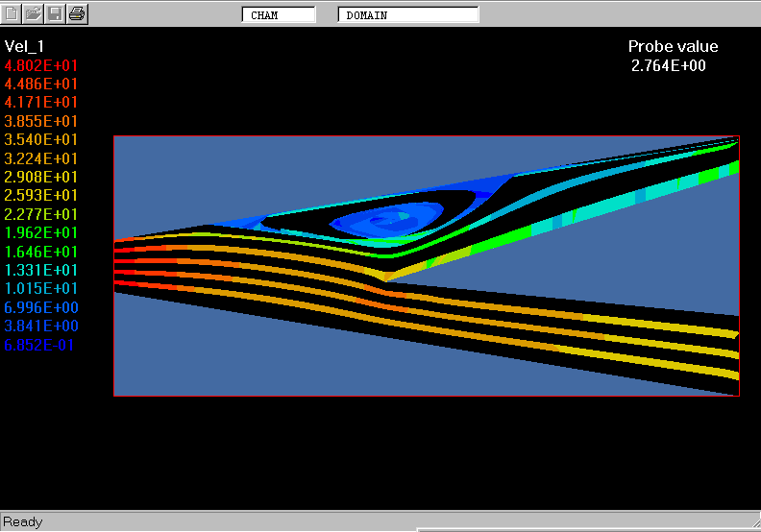Click the 6.996E+00 legend value
Viewport: 761px width, 532px height.
tap(41, 307)
